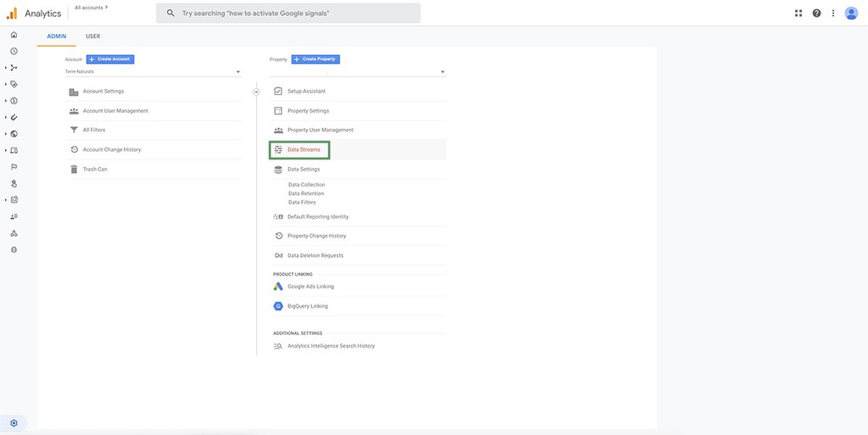868x435 pixels.
Task: Click the user profile avatar
Action: (x=851, y=14)
